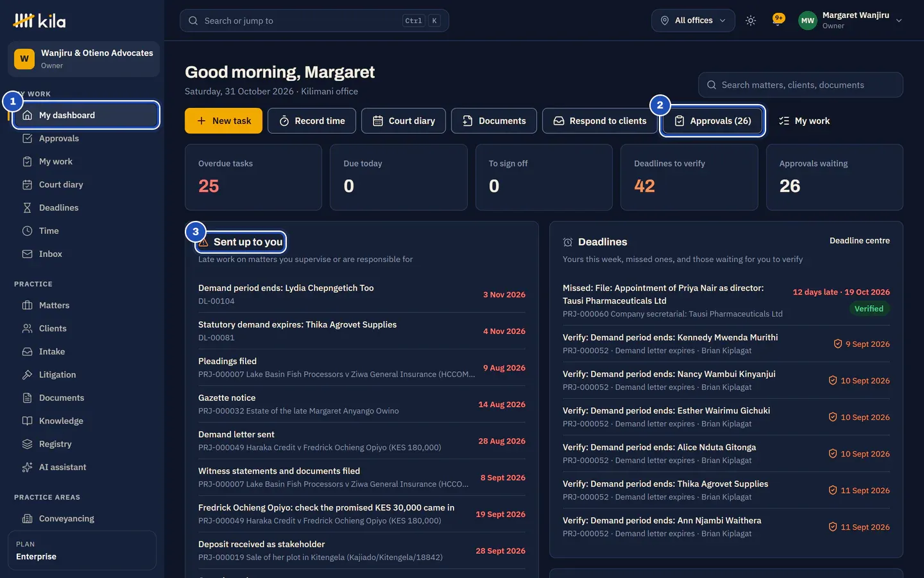Click the Kila logo
The image size is (924, 578).
click(x=40, y=21)
